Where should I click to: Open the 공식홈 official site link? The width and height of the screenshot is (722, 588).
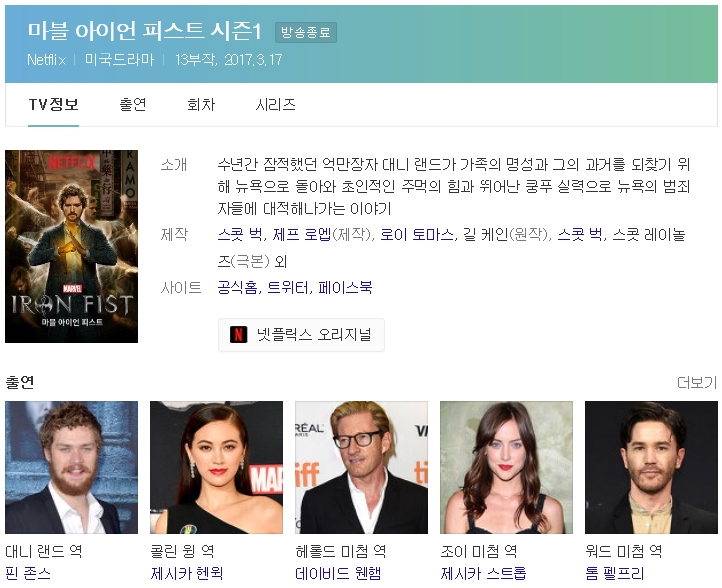238,288
